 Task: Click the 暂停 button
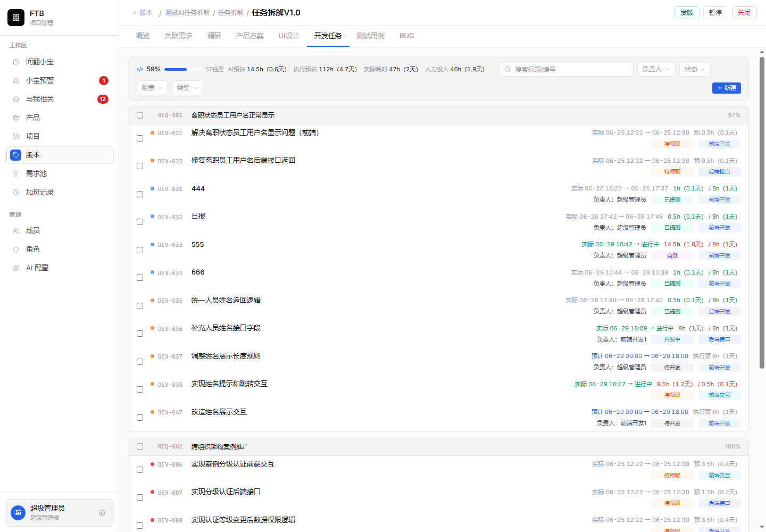click(715, 13)
